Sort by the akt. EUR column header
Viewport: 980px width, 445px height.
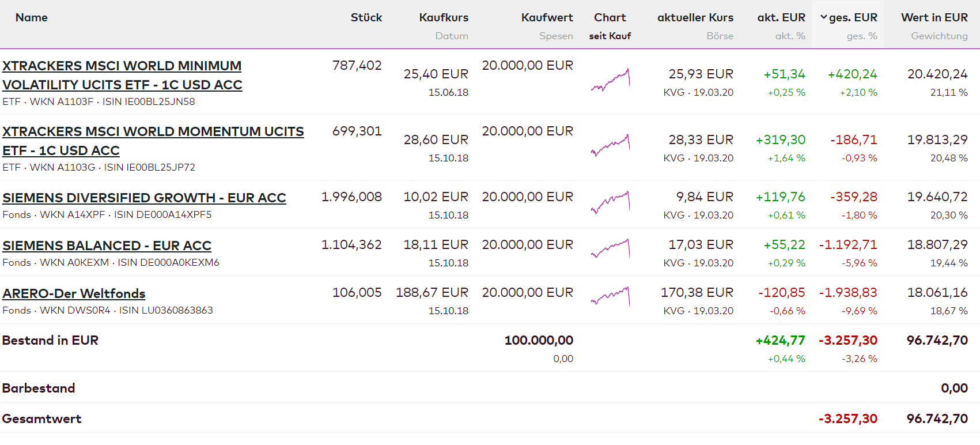coord(781,17)
